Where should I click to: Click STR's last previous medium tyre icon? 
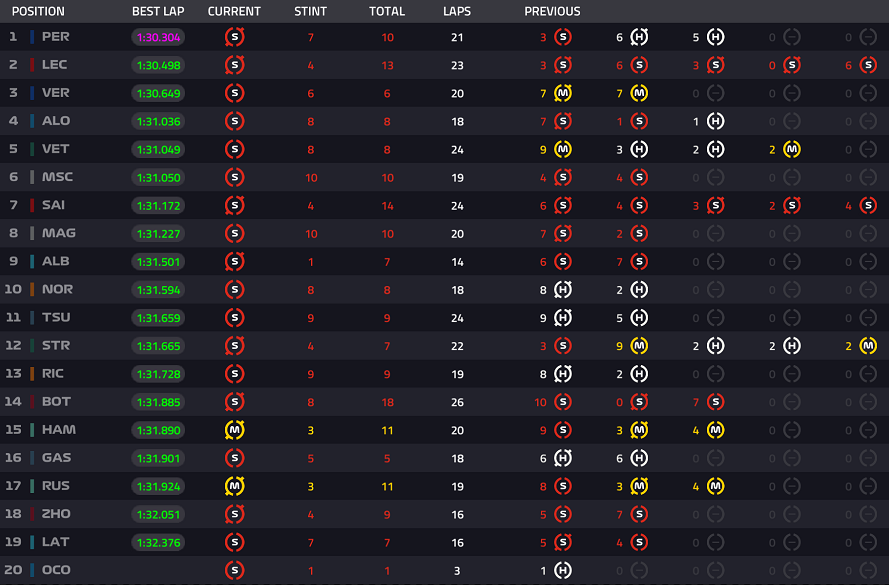click(x=868, y=346)
